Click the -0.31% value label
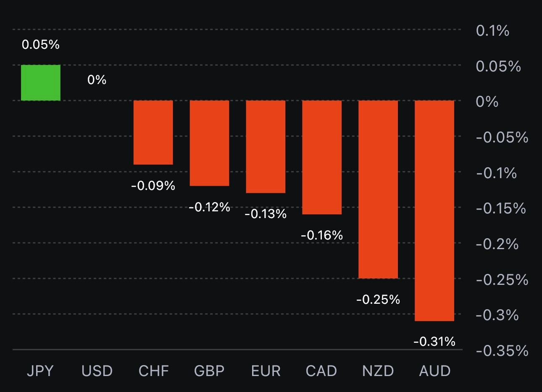Screen dimensions: 542x392 (434, 342)
